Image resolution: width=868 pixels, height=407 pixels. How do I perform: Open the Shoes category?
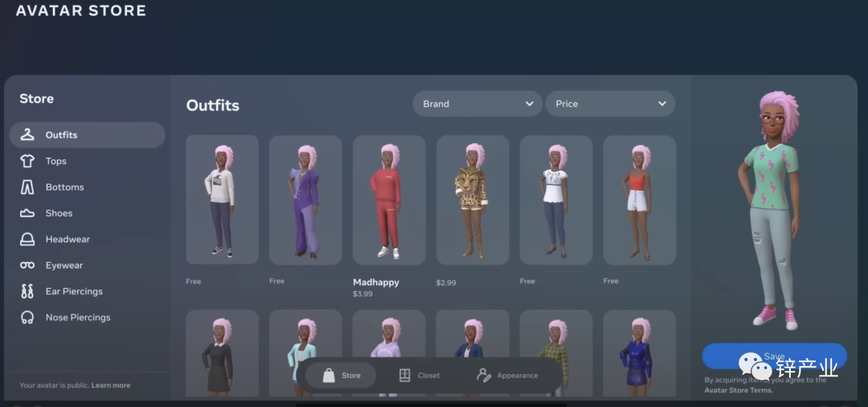tap(88, 213)
